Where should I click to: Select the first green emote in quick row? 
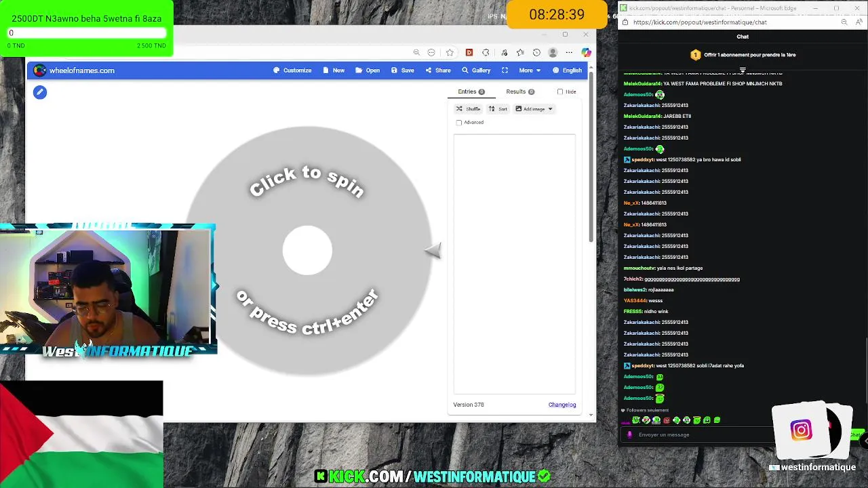point(635,420)
